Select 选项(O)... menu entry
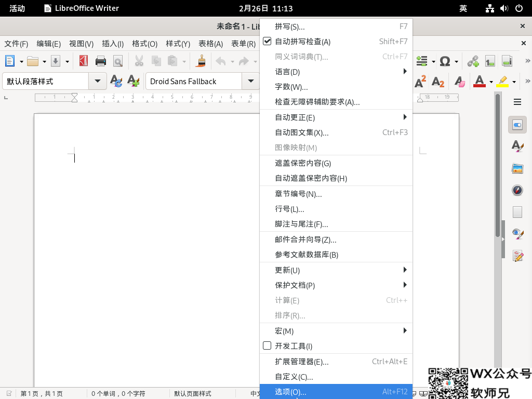Screen dimensions: 532x399 [x=336, y=392]
